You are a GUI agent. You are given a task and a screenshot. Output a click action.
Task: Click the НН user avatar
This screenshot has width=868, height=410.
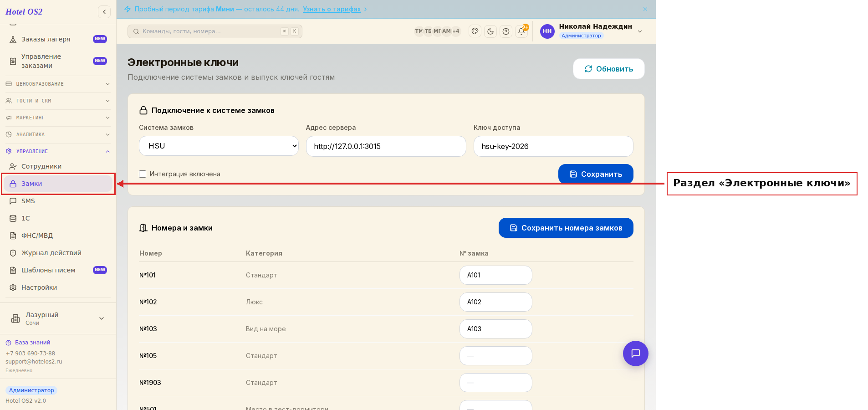click(x=547, y=31)
